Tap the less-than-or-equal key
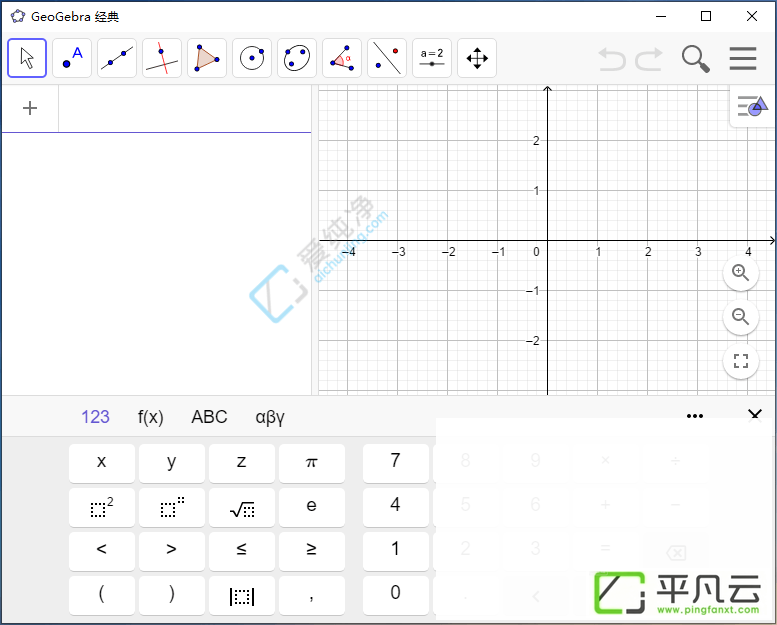 242,551
